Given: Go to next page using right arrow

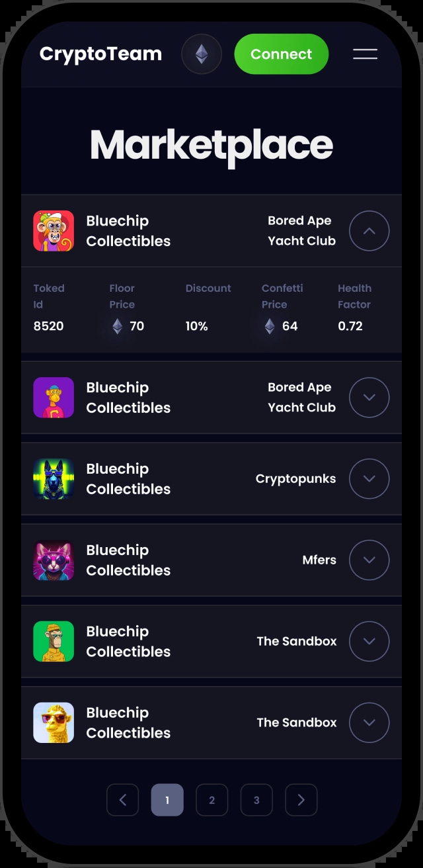Looking at the screenshot, I should pyautogui.click(x=301, y=800).
